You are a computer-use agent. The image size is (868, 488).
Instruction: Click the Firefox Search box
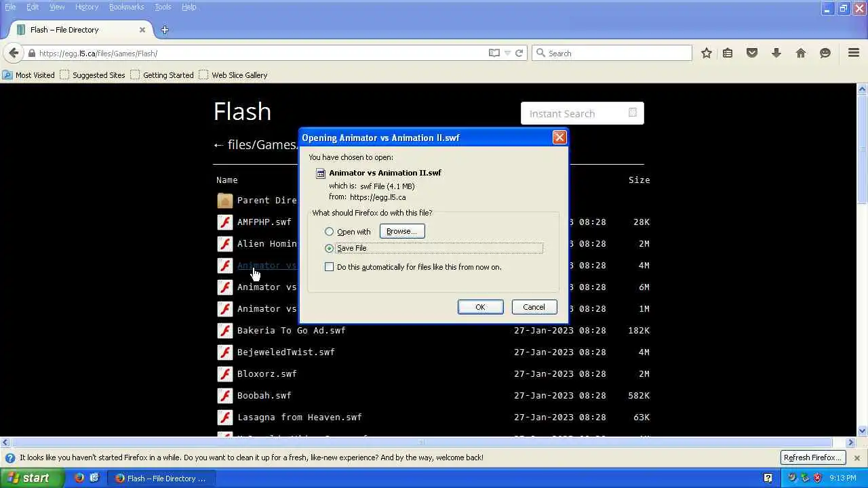[612, 53]
